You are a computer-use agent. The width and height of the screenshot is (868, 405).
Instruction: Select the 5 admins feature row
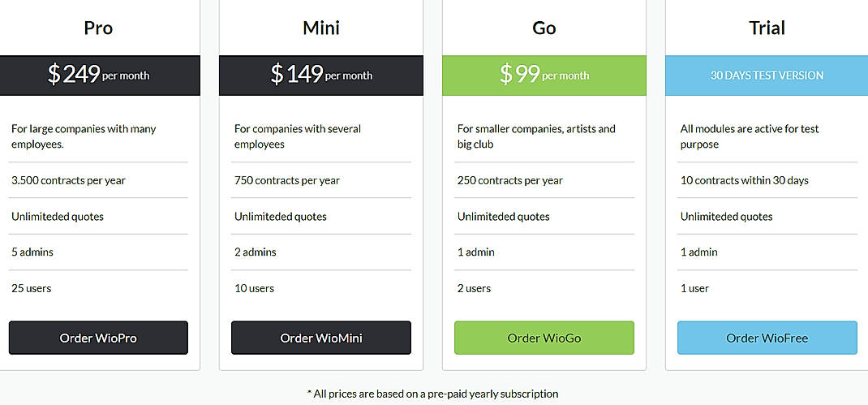tap(32, 252)
